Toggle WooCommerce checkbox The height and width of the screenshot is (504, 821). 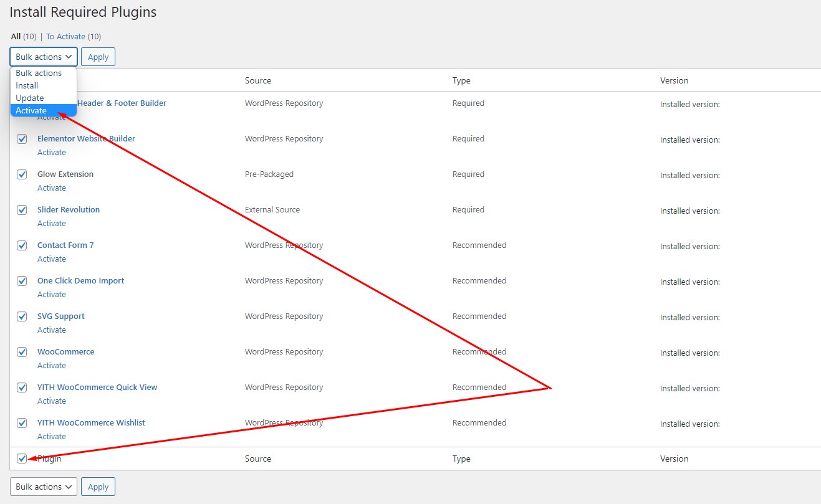tap(22, 352)
